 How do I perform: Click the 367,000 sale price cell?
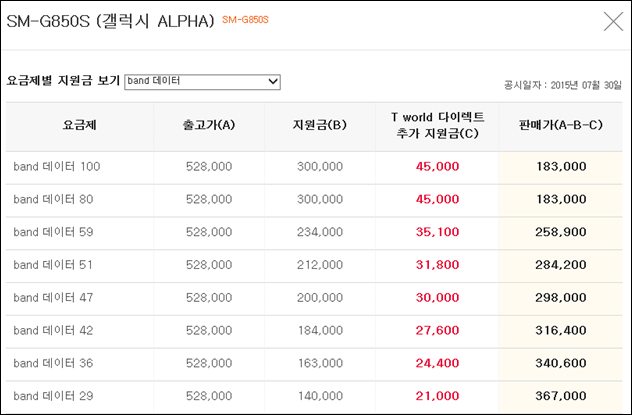click(561, 396)
